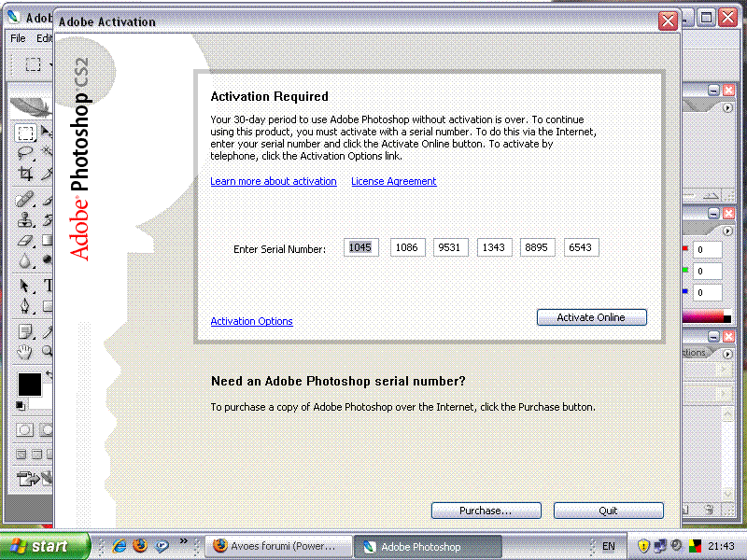
Task: Open the File menu in Photoshop
Action: 18,38
